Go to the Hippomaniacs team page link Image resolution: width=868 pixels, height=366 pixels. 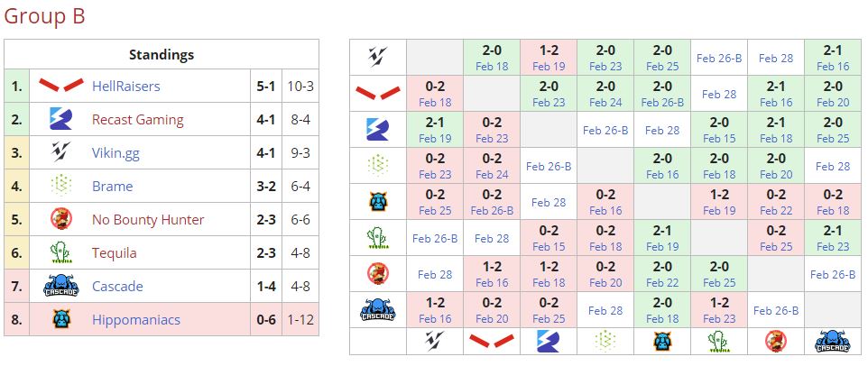coord(136,319)
